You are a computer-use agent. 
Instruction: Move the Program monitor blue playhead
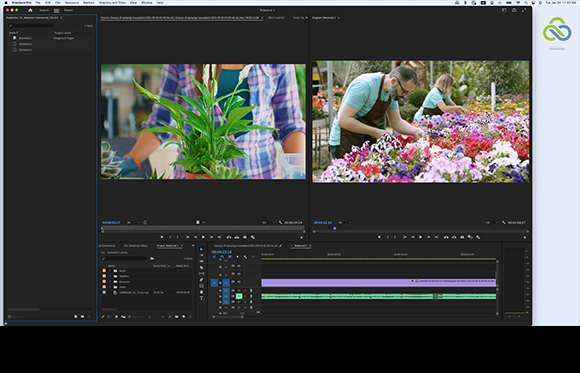335,228
